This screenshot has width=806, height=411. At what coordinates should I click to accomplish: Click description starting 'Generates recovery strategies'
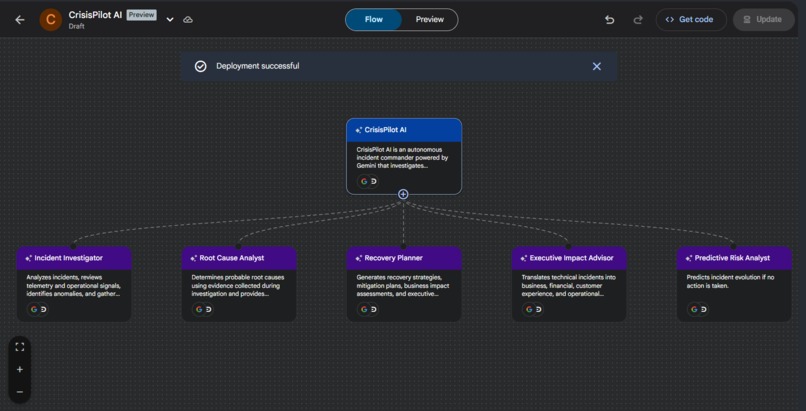[403, 285]
